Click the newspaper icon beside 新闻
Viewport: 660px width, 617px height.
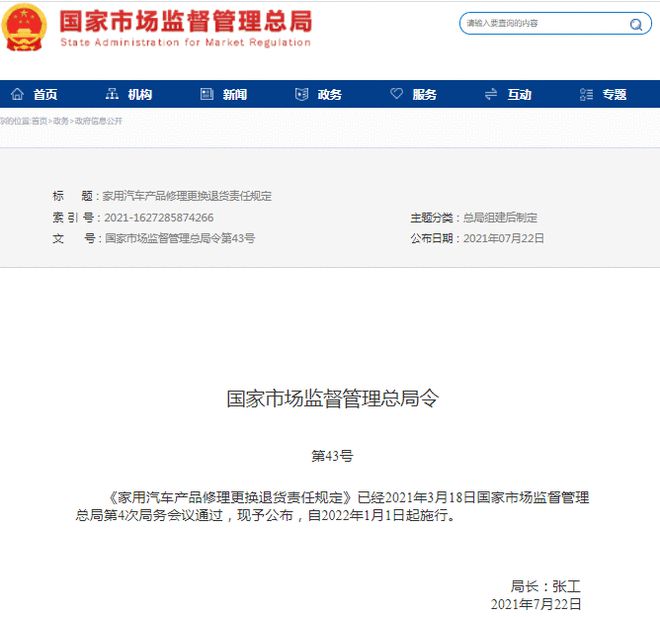(x=207, y=93)
